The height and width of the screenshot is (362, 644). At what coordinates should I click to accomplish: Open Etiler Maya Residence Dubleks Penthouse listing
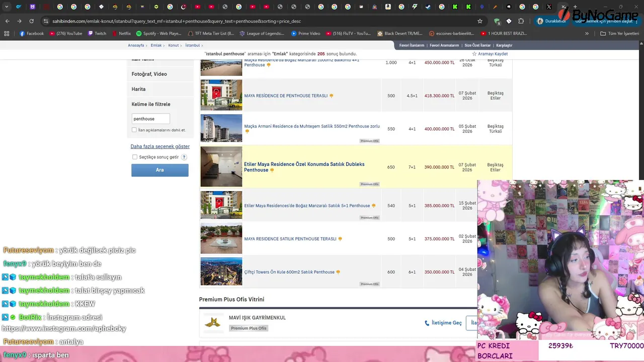click(304, 167)
